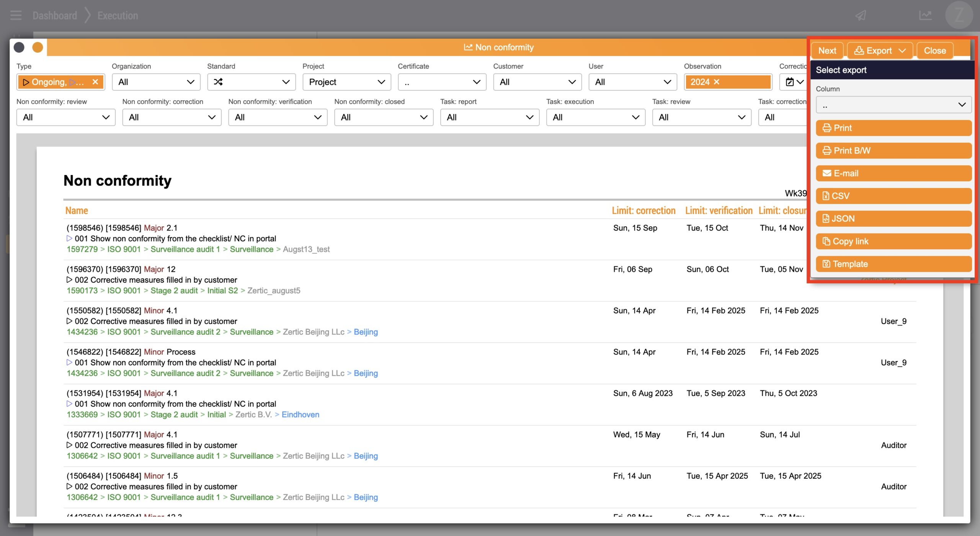The image size is (980, 536).
Task: Click the Export dropdown button
Action: point(879,51)
